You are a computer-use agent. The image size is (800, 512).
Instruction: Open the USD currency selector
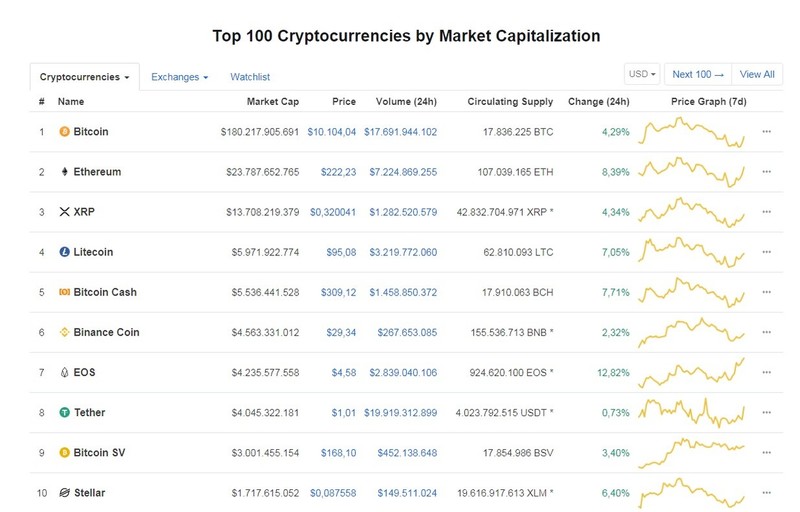(x=642, y=74)
